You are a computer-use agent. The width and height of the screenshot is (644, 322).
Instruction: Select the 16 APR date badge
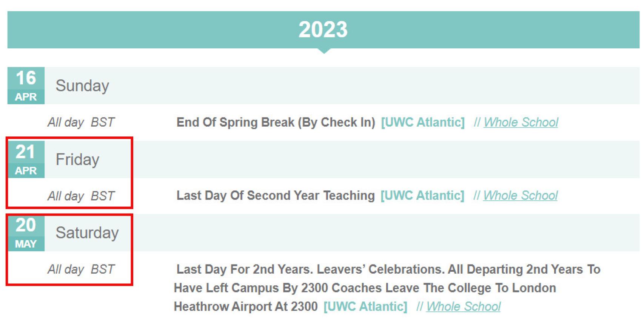pyautogui.click(x=26, y=85)
